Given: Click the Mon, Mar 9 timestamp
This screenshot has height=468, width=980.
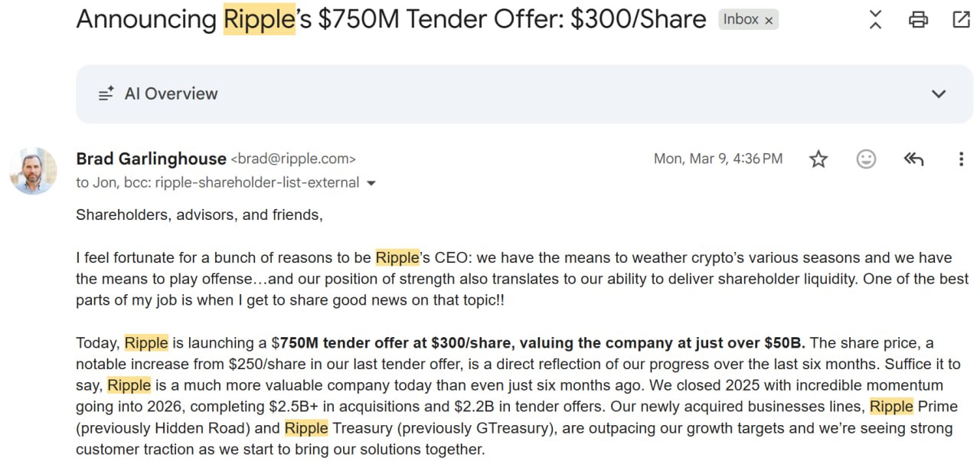Looking at the screenshot, I should tap(717, 159).
